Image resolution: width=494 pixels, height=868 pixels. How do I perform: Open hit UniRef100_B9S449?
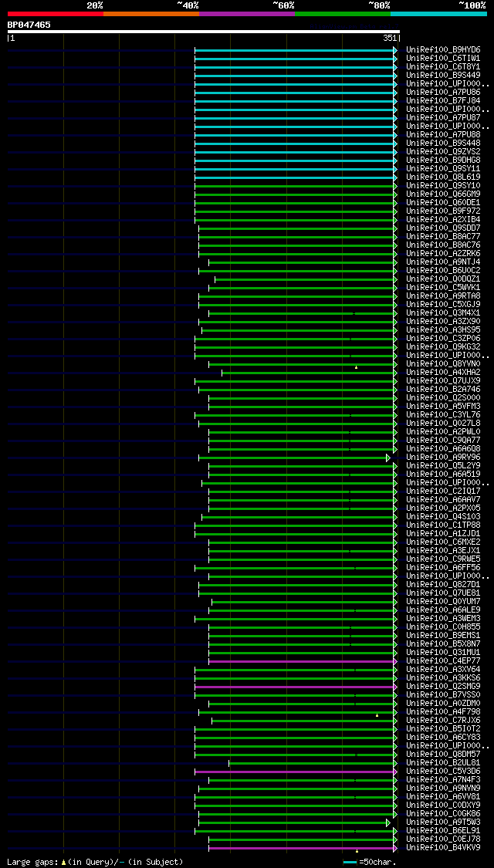point(443,76)
